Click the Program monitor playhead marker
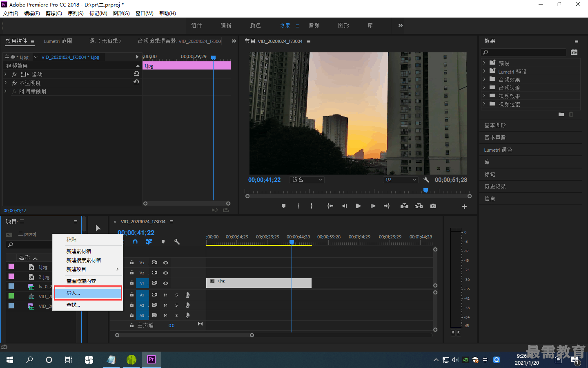This screenshot has height=368, width=588. pos(425,191)
